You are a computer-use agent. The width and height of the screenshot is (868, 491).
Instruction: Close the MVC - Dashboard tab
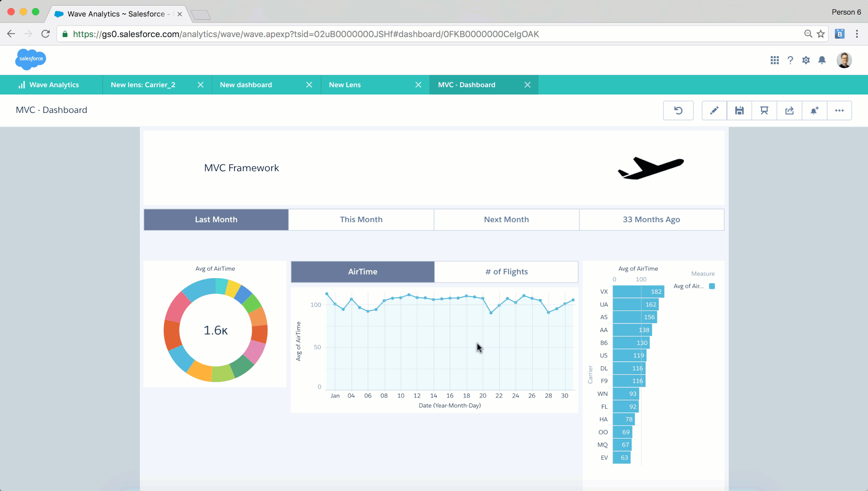point(527,85)
